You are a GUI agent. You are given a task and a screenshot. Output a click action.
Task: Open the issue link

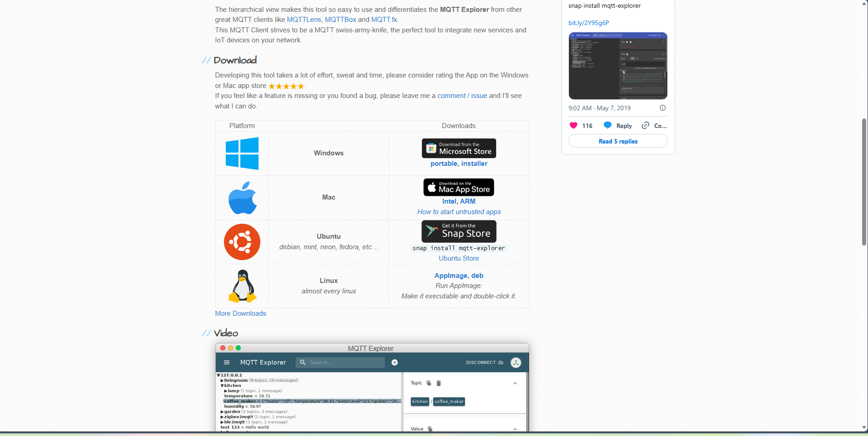point(479,96)
